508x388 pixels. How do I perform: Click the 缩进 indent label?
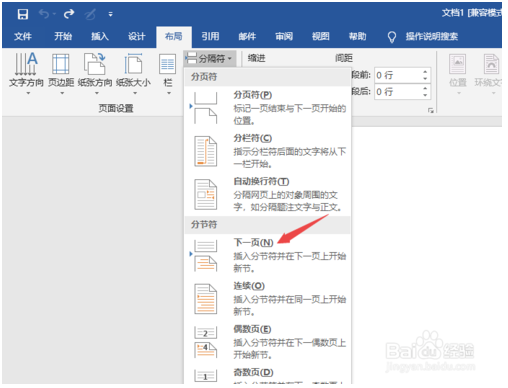pyautogui.click(x=257, y=58)
